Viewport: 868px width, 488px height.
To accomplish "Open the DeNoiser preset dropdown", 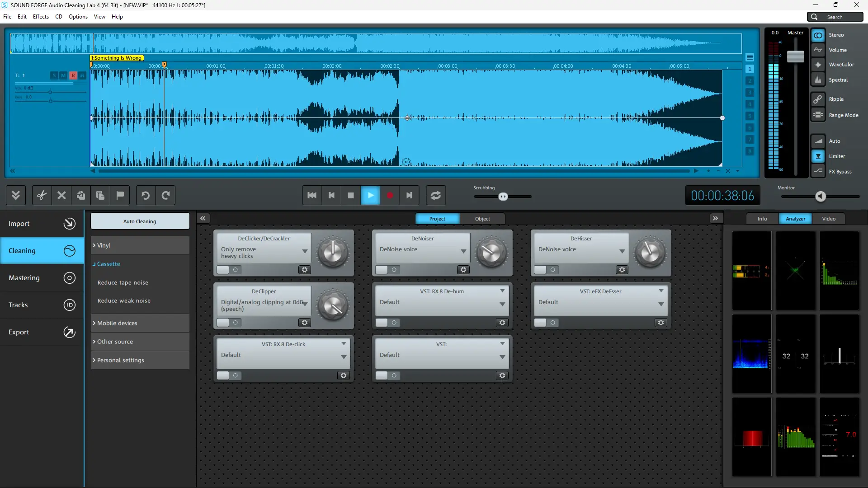I will (463, 251).
